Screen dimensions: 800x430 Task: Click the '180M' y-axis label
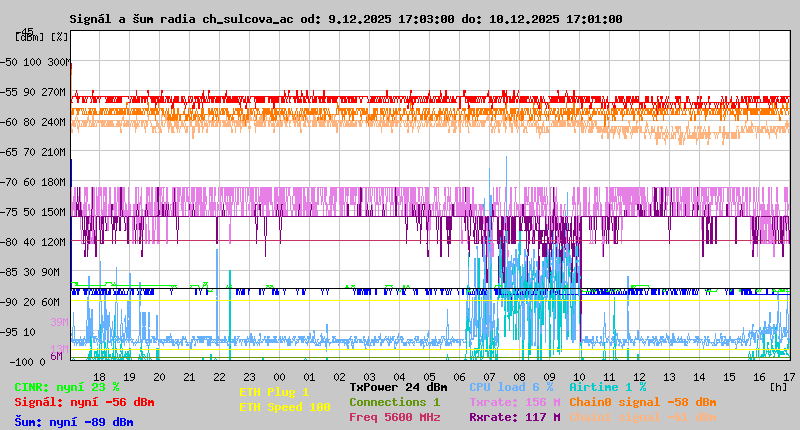[54, 182]
